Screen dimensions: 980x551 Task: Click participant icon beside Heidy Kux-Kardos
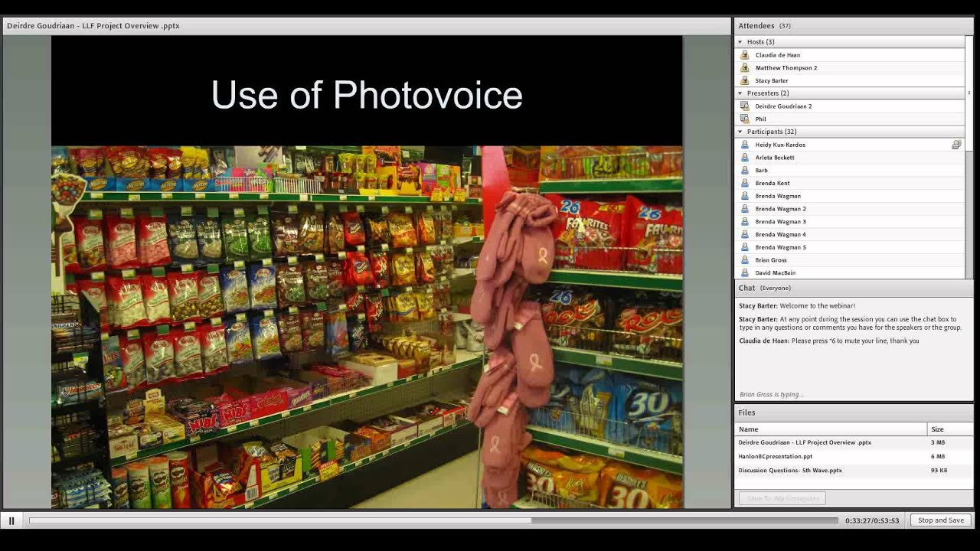[745, 145]
